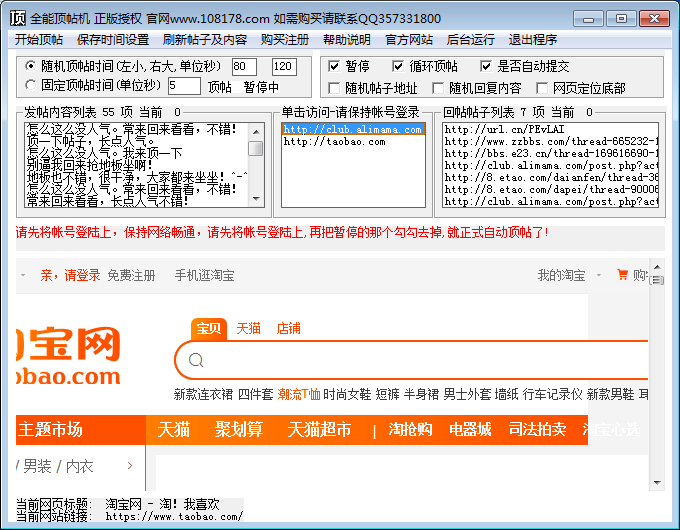
Task: Click the minimum time field showing 80
Action: click(x=244, y=67)
